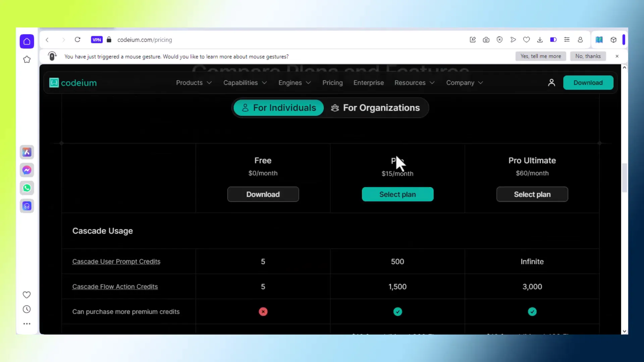The width and height of the screenshot is (644, 362).
Task: Click the 500 prompt credits value
Action: [397, 261]
